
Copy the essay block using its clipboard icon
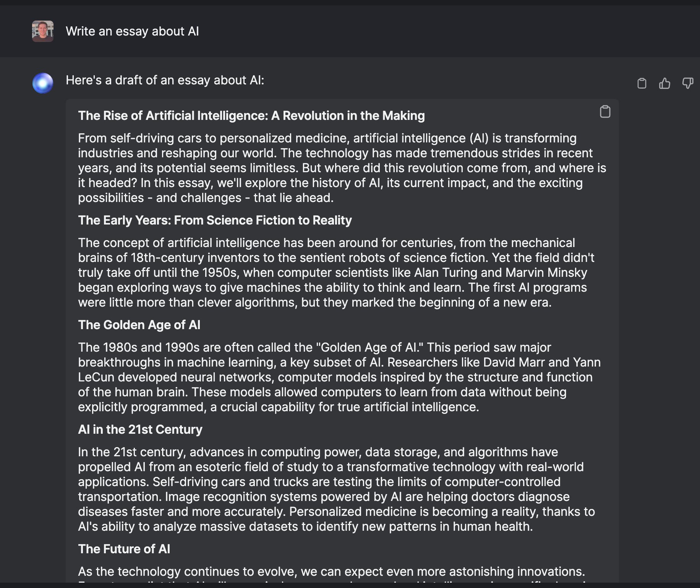pyautogui.click(x=605, y=111)
